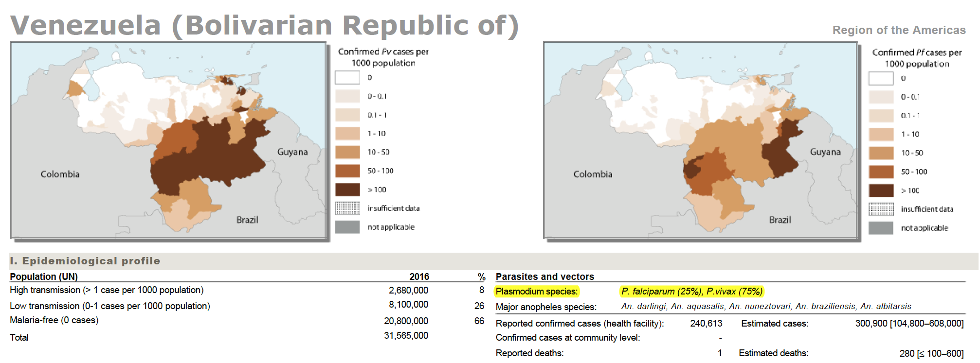Click the Guyana label on the Pv map
Image resolution: width=980 pixels, height=363 pixels.
(292, 152)
